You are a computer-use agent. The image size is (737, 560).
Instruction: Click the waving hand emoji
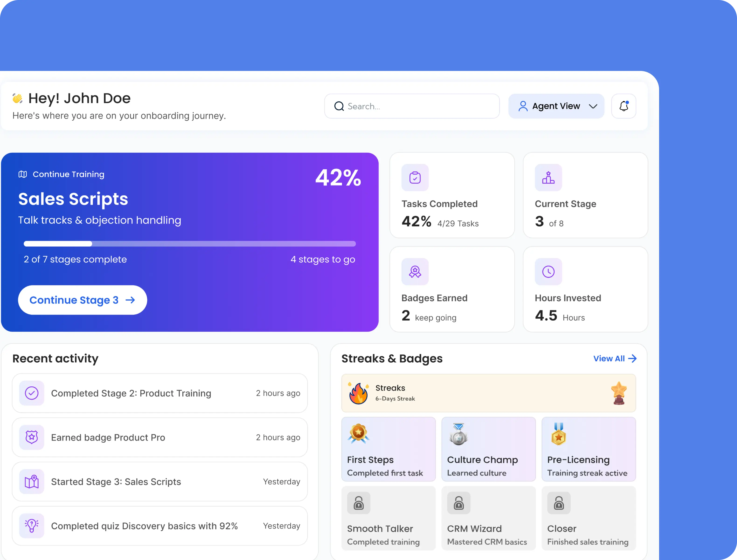17,98
